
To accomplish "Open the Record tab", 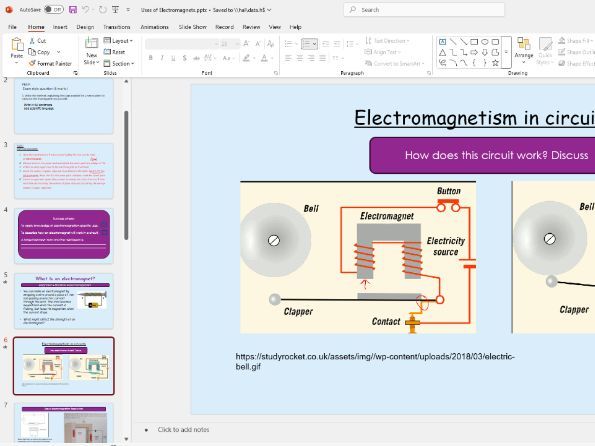I will pos(224,27).
